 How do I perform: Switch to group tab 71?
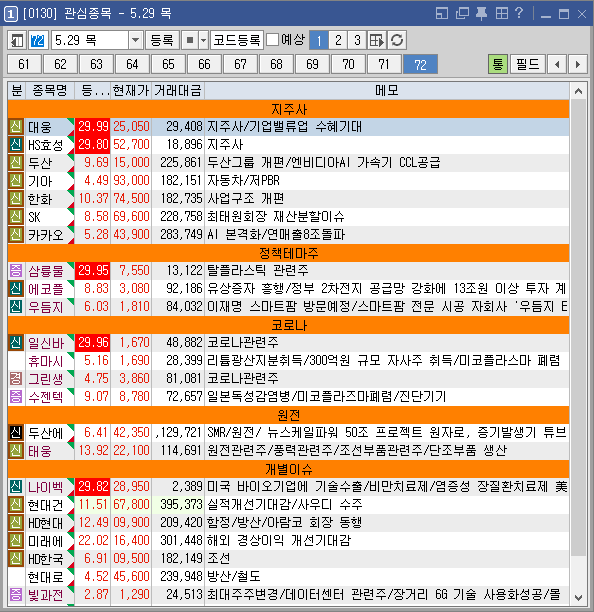[x=384, y=64]
